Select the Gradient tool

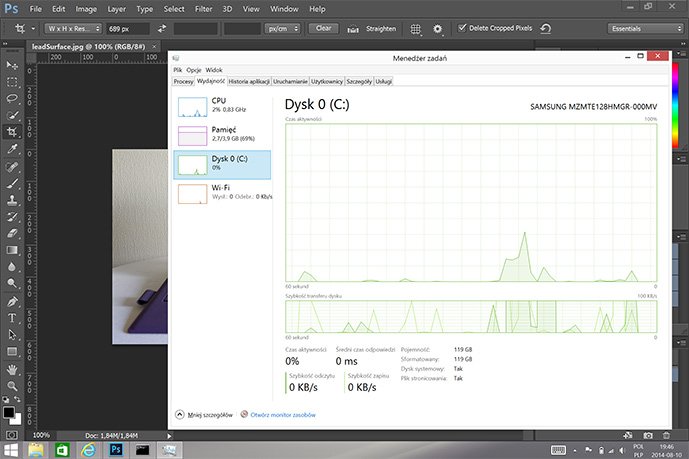pyautogui.click(x=12, y=250)
